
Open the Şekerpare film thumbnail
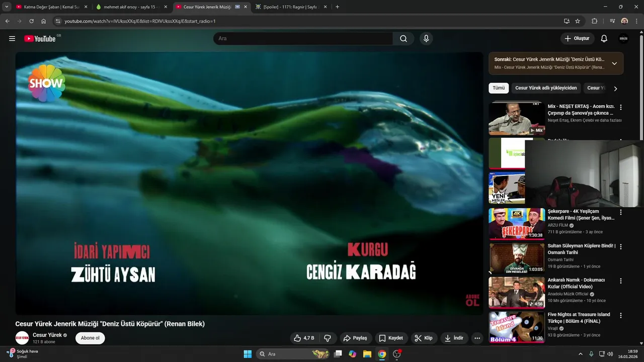click(517, 224)
